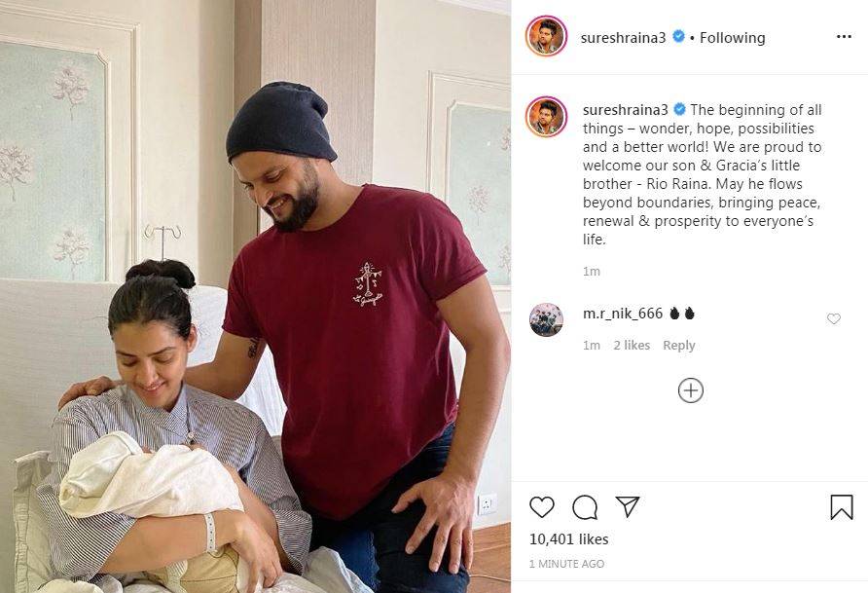Open the comment speech bubble icon

[585, 507]
